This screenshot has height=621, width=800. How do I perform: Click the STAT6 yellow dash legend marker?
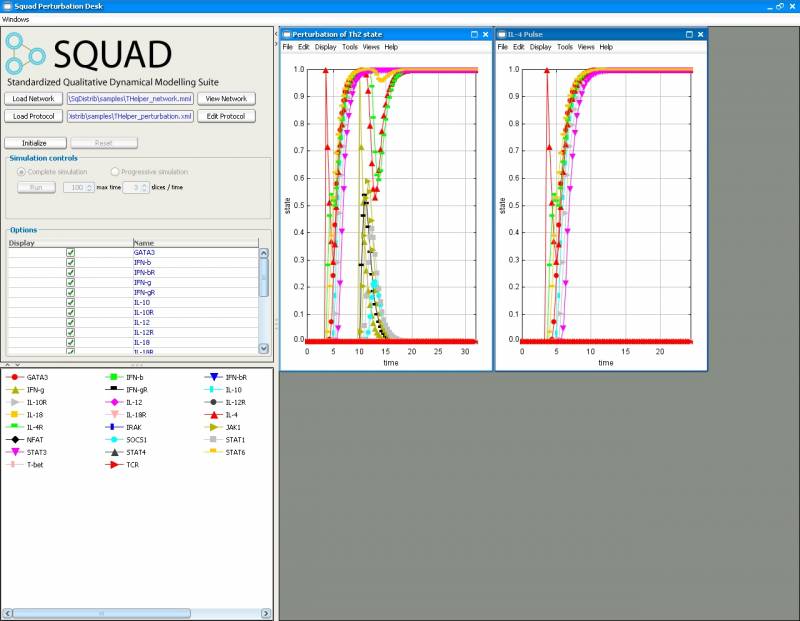pos(214,451)
